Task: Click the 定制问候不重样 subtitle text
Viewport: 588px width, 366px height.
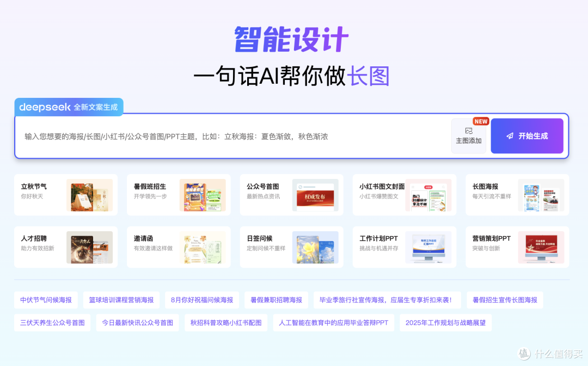Action: [266, 249]
